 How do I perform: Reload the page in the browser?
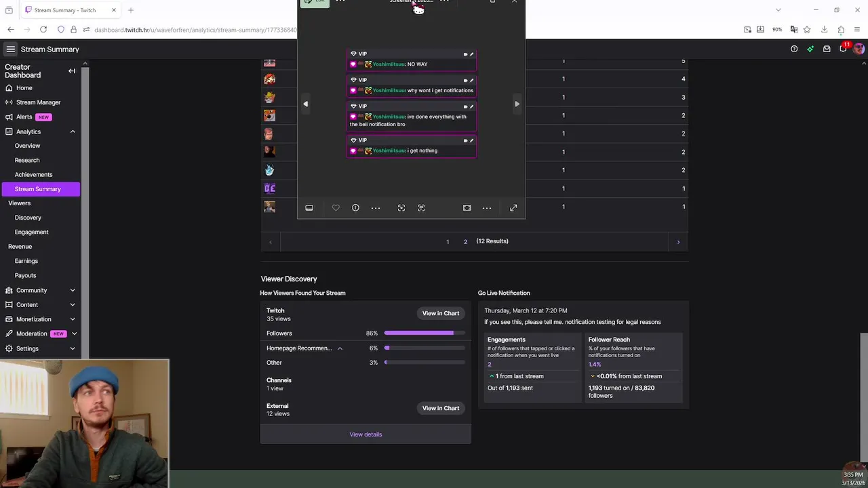tap(43, 29)
